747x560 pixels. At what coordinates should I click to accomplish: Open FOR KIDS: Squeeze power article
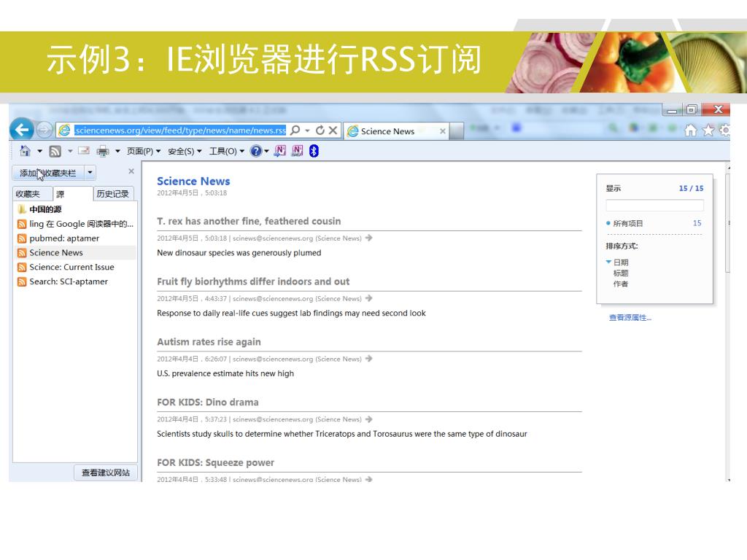[x=215, y=462]
